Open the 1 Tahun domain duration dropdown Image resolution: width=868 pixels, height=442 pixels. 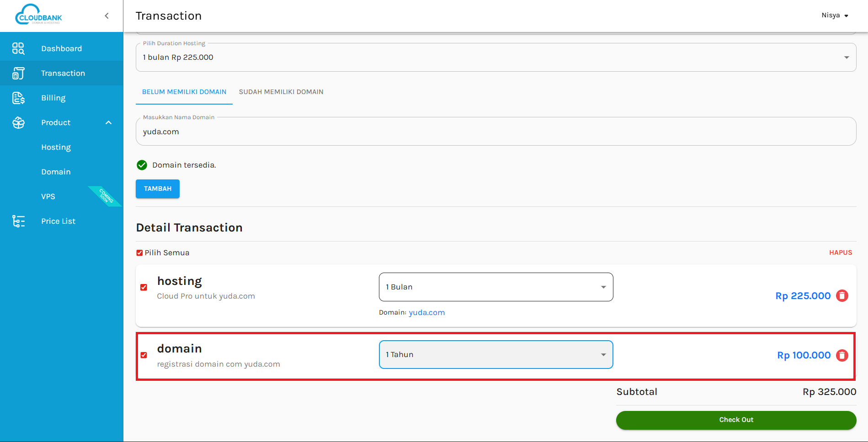point(495,355)
